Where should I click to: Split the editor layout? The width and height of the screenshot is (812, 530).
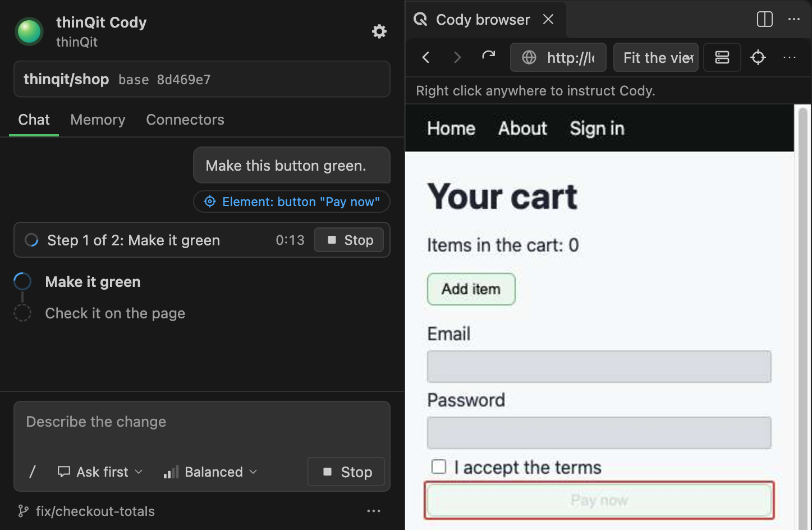pos(765,19)
